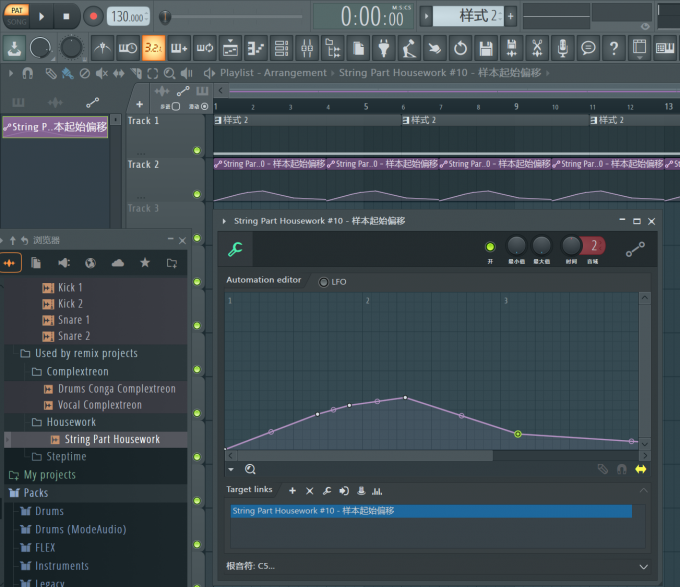Click the download arrow icon at the toolbar start
The image size is (680, 587).
14,48
